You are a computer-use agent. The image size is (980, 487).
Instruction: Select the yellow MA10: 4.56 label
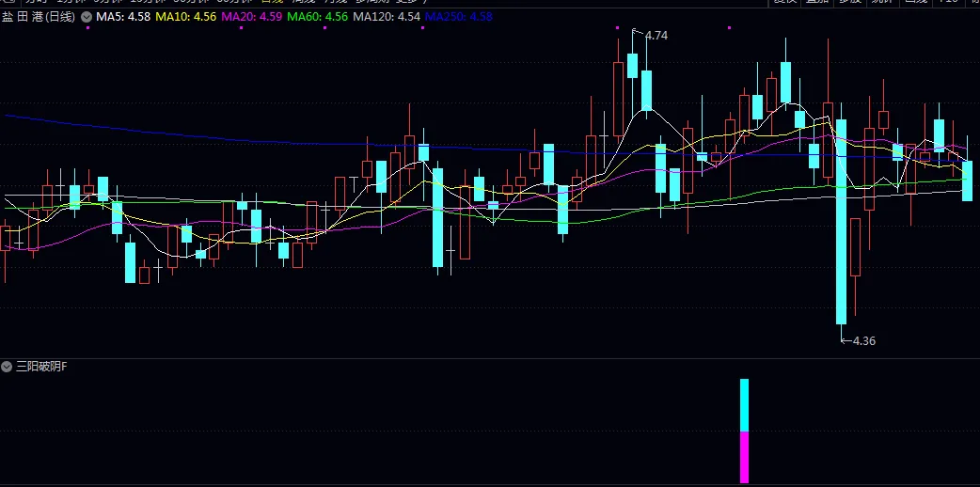(185, 17)
